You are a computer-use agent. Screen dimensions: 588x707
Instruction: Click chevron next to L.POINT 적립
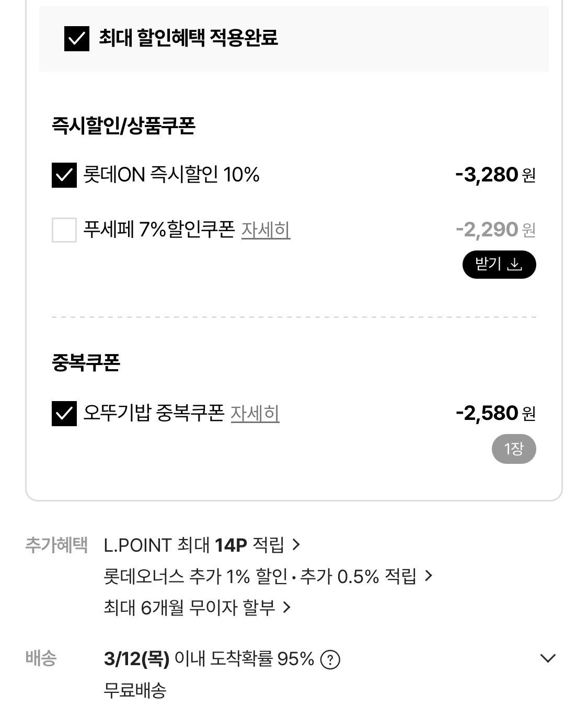tap(296, 545)
